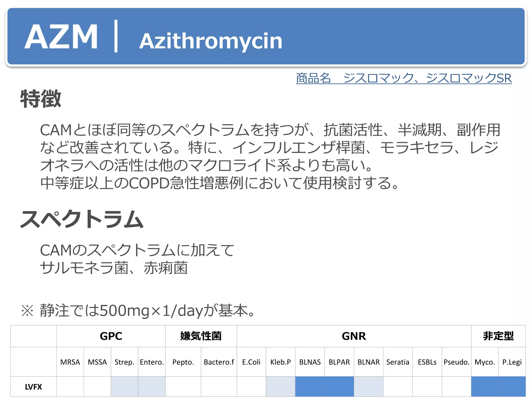This screenshot has width=532, height=399.
Task: Select the BLPAR column cell
Action: point(339,362)
